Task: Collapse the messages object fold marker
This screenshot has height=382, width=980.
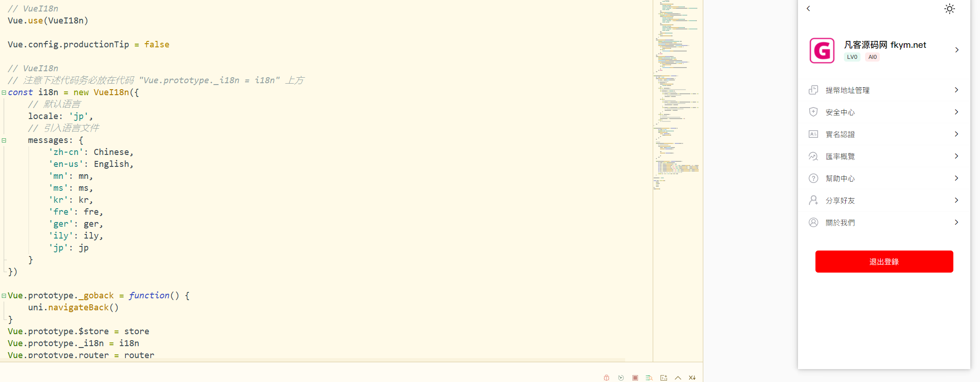Action: coord(4,140)
